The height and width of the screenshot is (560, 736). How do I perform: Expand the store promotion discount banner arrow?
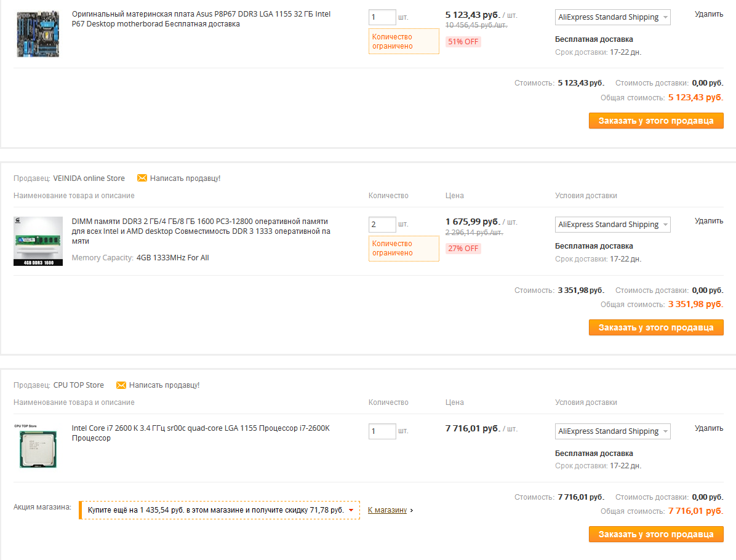click(x=351, y=510)
